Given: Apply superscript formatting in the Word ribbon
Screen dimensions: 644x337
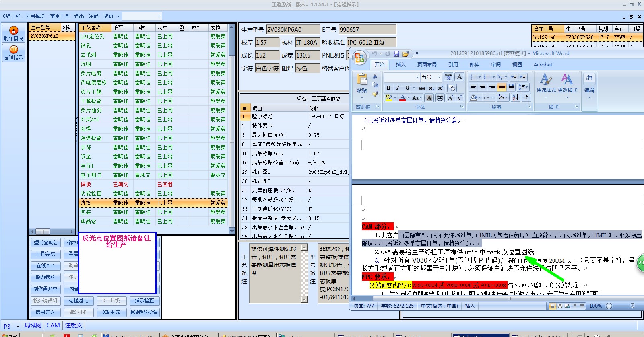Looking at the screenshot, I should pyautogui.click(x=440, y=88).
